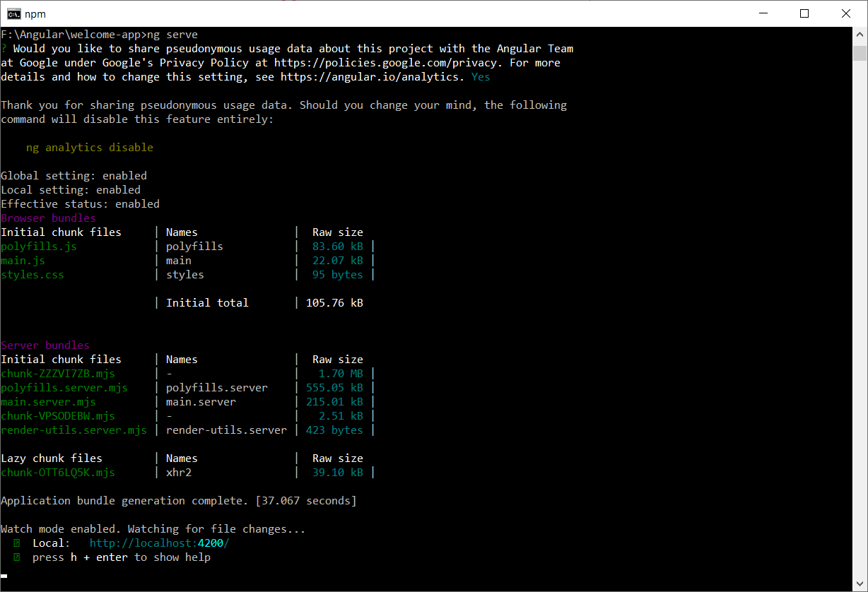Click the 'main.server' name entry
Screen dimensions: 868x592
pyautogui.click(x=201, y=402)
